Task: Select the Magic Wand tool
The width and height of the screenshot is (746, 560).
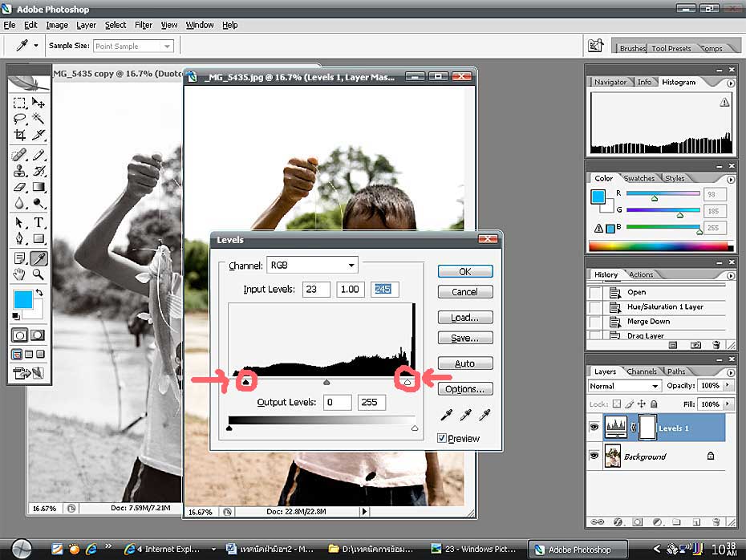Action: pyautogui.click(x=38, y=119)
